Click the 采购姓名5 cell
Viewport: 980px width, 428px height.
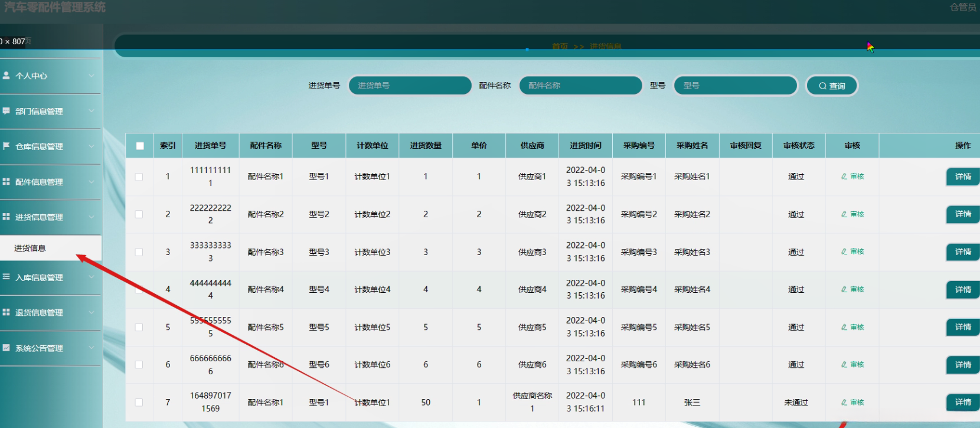(x=692, y=327)
